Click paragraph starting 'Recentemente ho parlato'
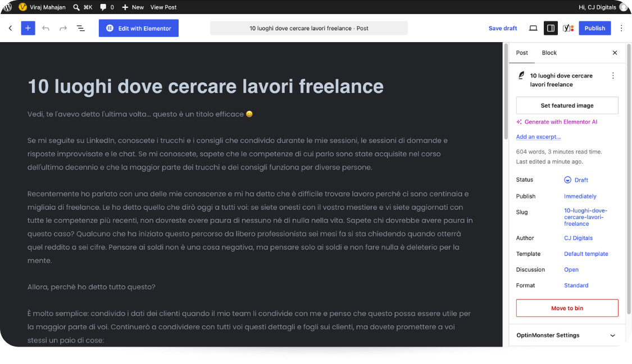The width and height of the screenshot is (632, 364). point(250,228)
